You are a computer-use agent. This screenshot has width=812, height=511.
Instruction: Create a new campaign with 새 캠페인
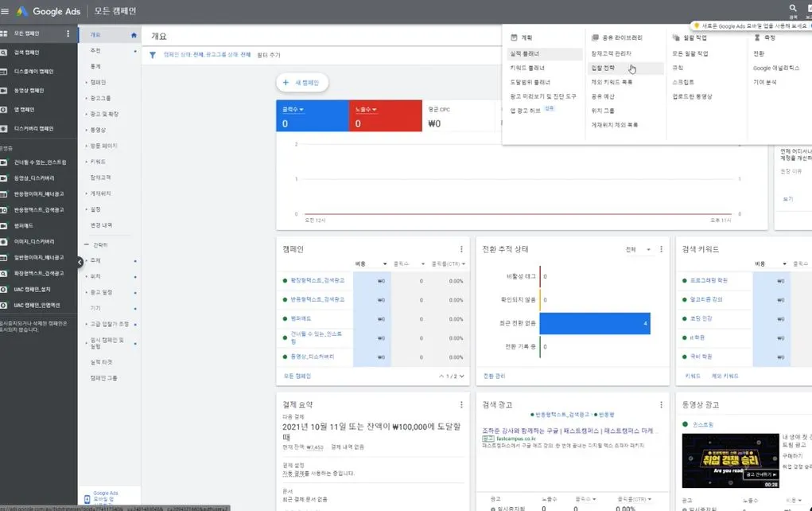pyautogui.click(x=302, y=83)
